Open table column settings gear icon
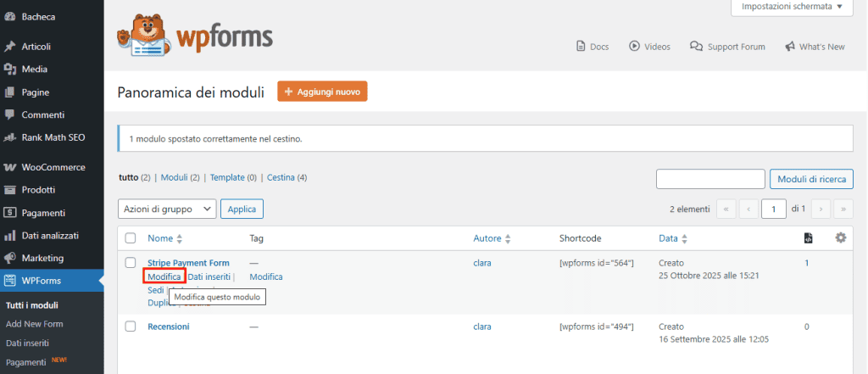The width and height of the screenshot is (868, 374). [841, 237]
